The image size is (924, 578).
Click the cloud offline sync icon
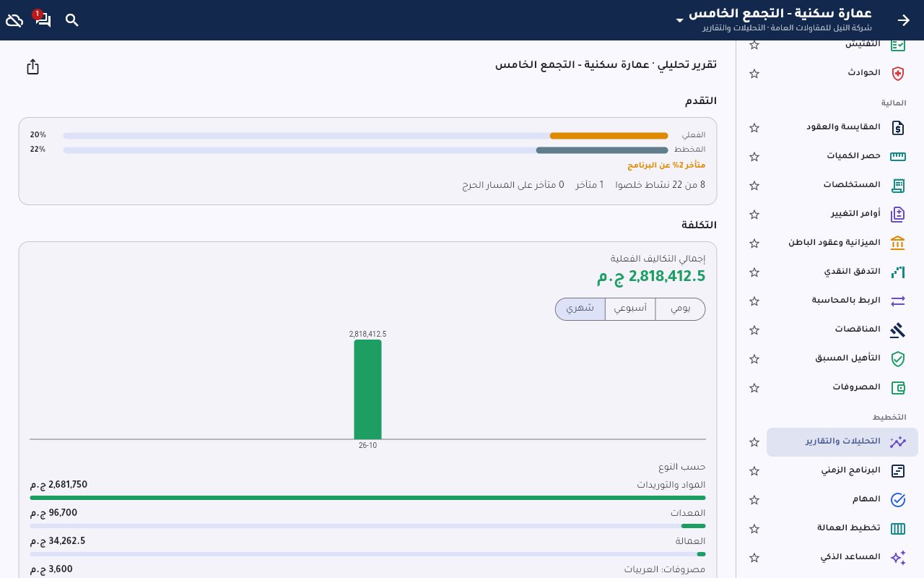tap(14, 20)
